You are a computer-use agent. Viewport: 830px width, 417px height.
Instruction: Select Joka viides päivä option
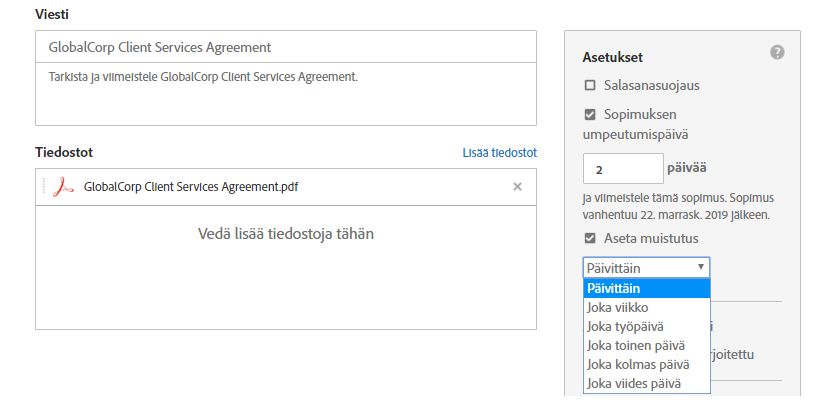[646, 384]
